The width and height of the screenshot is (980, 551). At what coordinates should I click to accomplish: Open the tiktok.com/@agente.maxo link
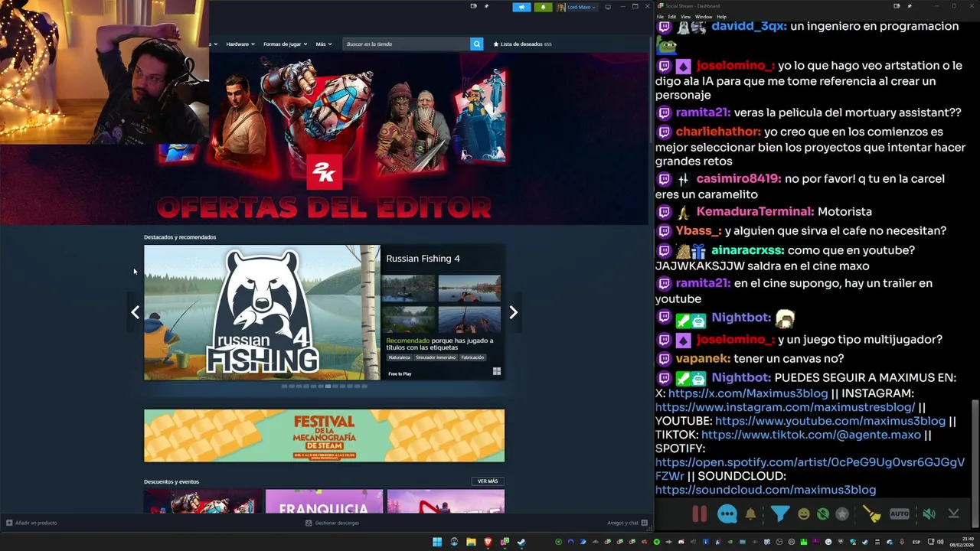[811, 435]
